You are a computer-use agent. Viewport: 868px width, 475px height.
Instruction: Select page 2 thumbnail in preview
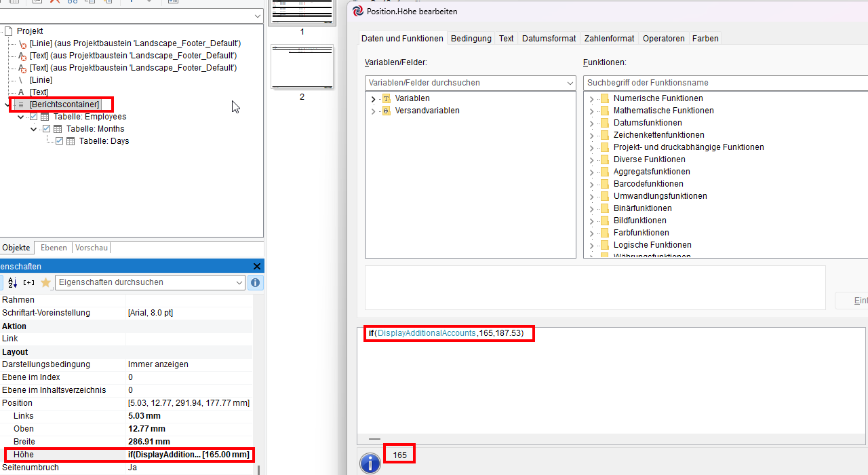302,67
